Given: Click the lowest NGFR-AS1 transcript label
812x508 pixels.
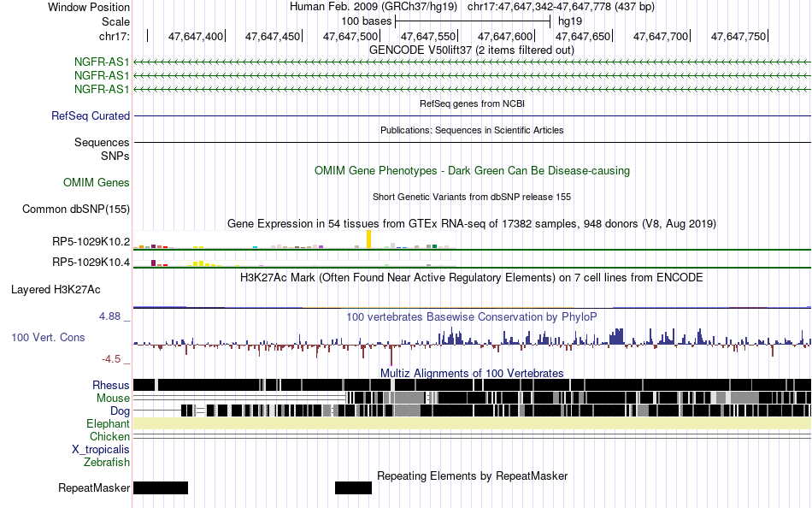Looking at the screenshot, I should 102,89.
